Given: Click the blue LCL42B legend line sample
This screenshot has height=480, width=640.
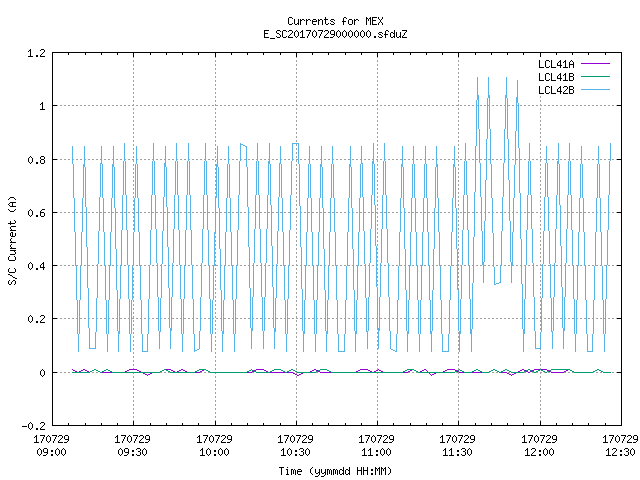Looking at the screenshot, I should click(x=595, y=90).
